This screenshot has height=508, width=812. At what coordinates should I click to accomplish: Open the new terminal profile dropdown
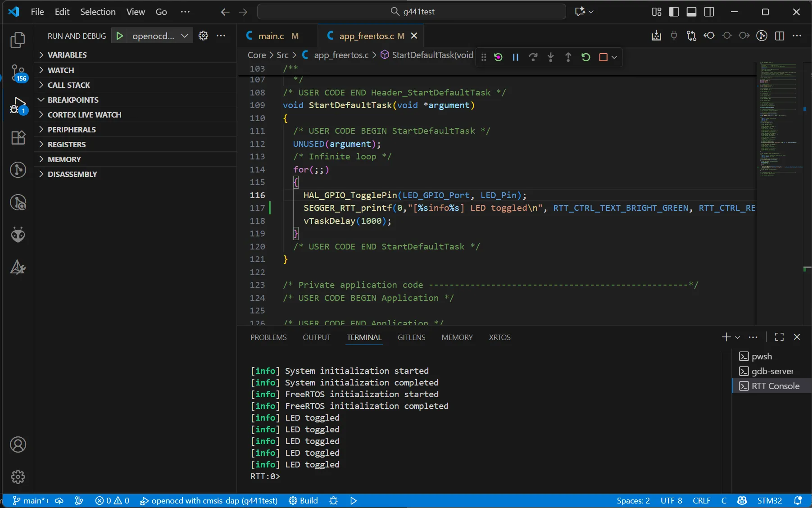[737, 337]
